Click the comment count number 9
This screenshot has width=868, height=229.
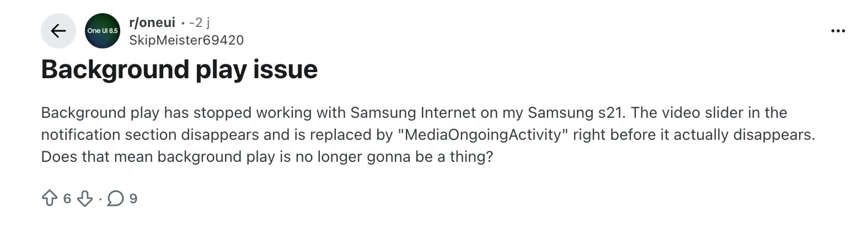[133, 198]
